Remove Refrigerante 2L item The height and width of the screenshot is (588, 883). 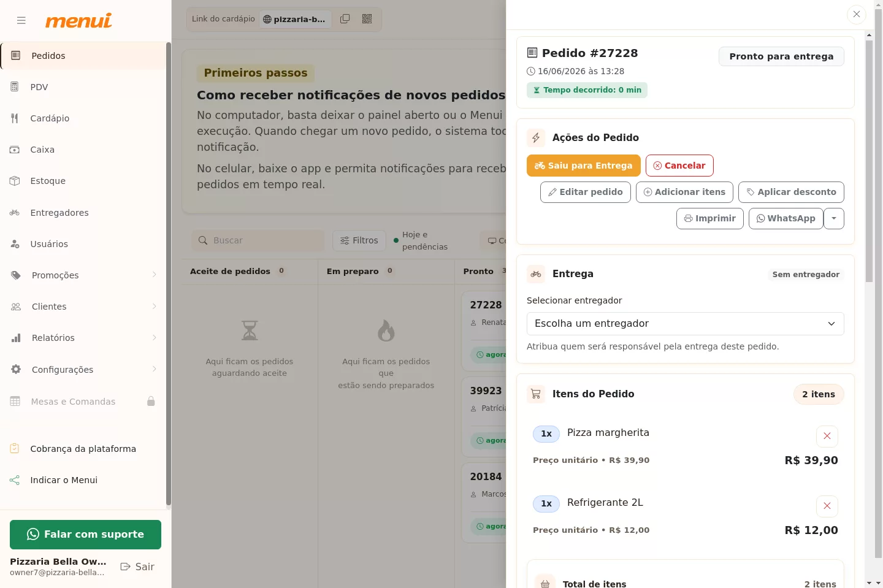(827, 506)
